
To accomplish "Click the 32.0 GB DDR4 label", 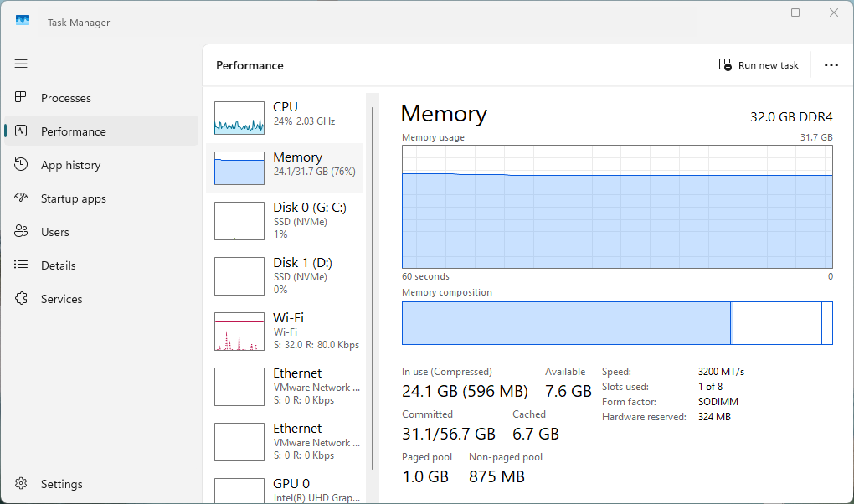I will pos(791,117).
